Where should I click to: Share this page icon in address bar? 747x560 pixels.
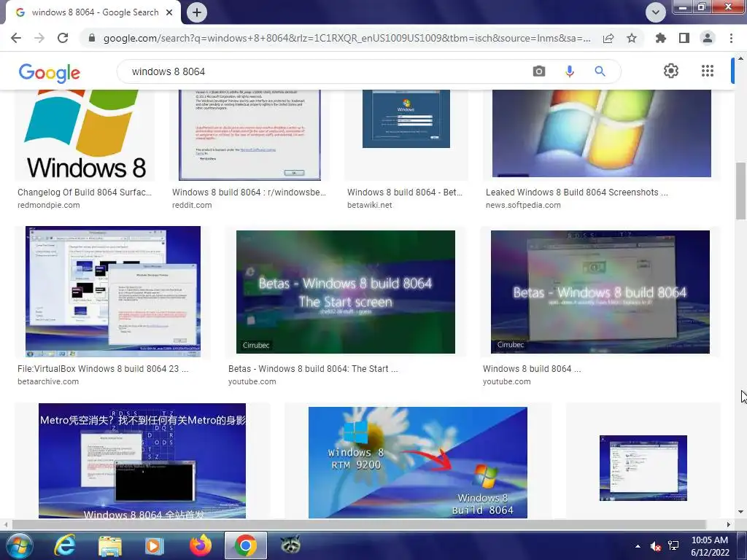point(608,38)
